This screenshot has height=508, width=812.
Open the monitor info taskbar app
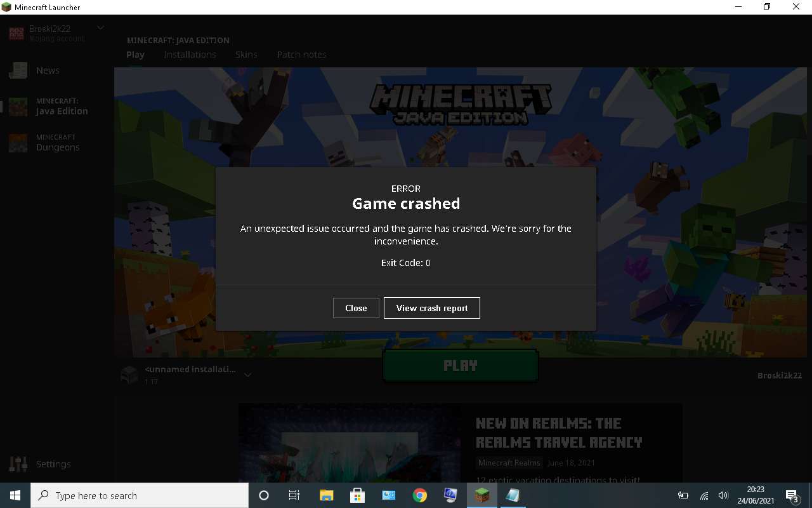[450, 495]
